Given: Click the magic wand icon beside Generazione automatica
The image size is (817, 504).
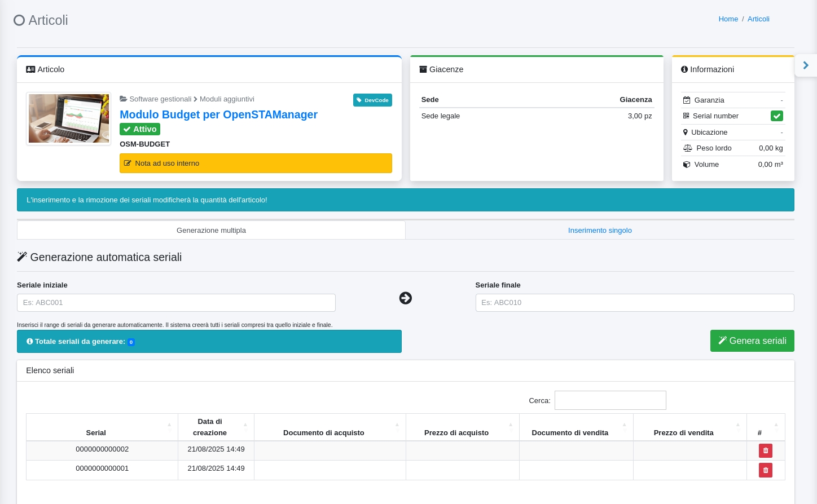Looking at the screenshot, I should 22,257.
